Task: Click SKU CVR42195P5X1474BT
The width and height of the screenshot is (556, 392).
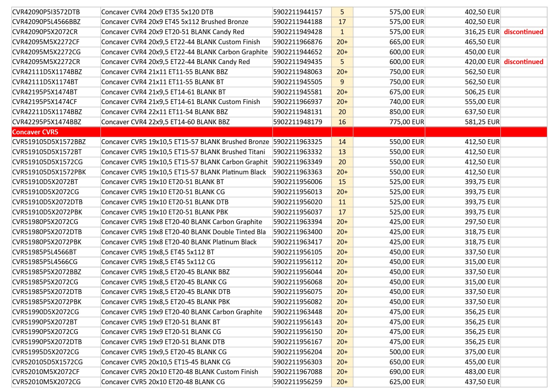Action: pyautogui.click(x=45, y=92)
